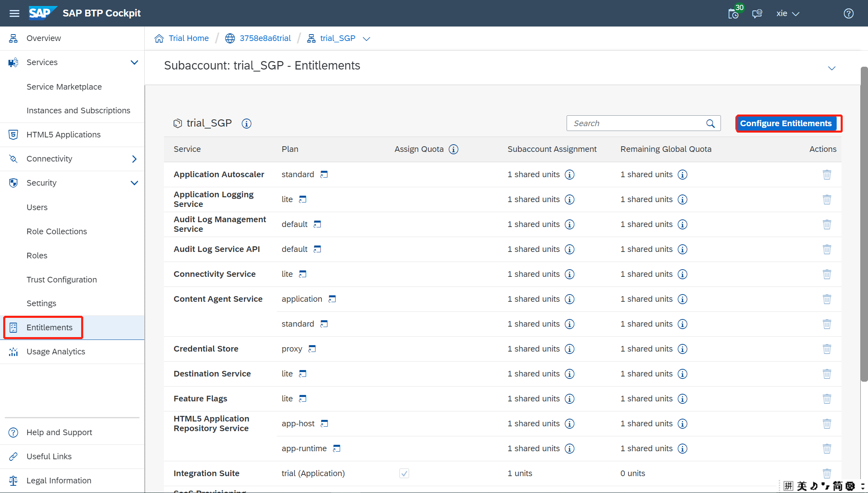Click the SAP logo
Screen dimensions: 868x493
43,13
